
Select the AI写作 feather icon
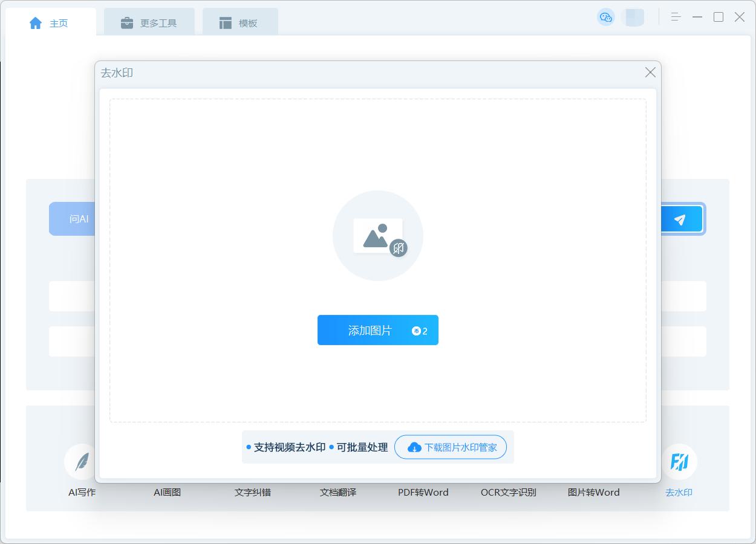[82, 462]
